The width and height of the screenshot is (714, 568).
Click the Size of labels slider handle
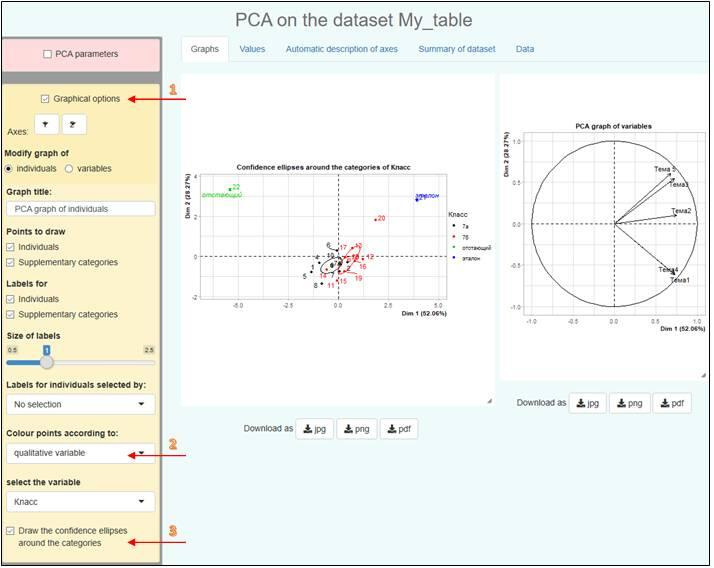46,362
